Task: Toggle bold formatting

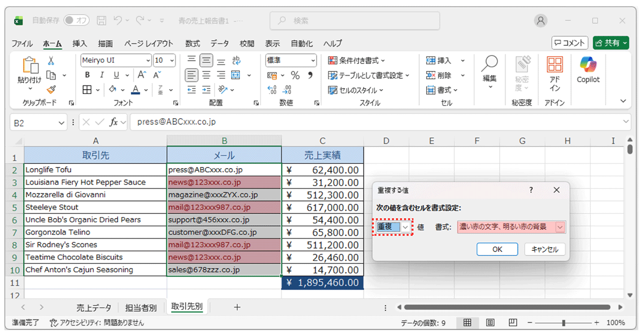Action: (x=87, y=75)
